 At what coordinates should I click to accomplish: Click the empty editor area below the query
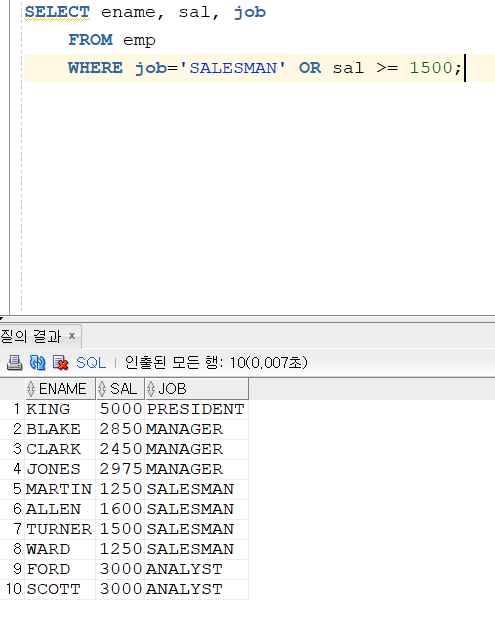[257, 198]
